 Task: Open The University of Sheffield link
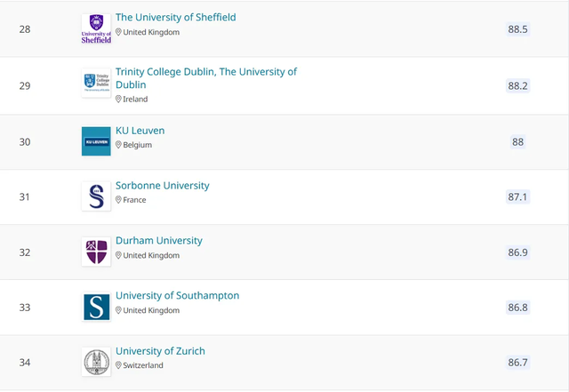click(x=175, y=17)
